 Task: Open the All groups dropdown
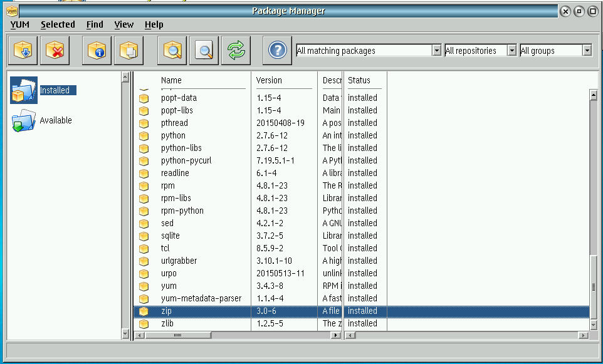coord(587,51)
